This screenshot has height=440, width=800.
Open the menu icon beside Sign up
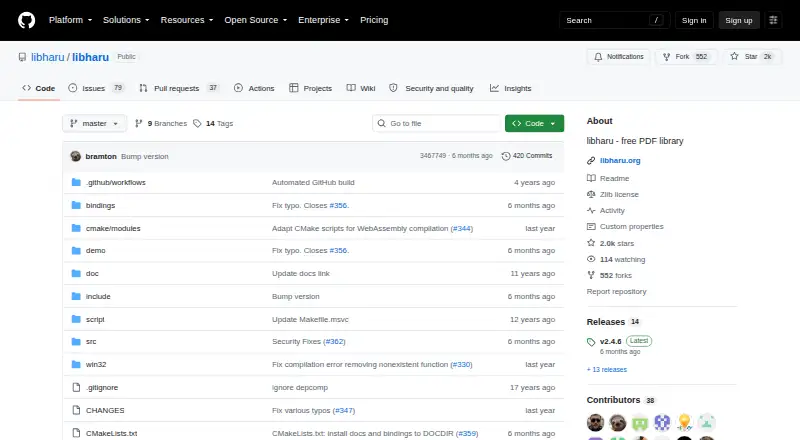click(x=773, y=20)
